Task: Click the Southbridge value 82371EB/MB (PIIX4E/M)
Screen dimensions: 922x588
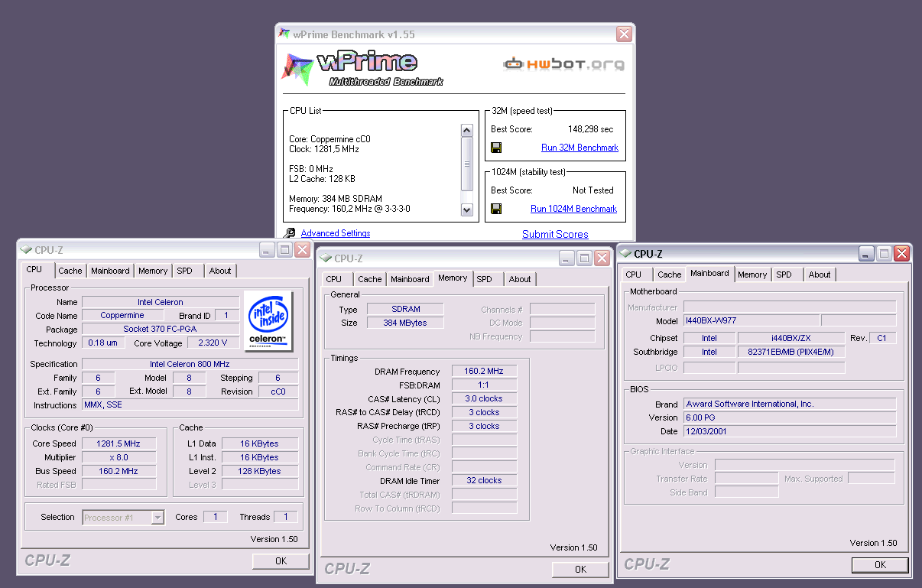Action: [791, 352]
